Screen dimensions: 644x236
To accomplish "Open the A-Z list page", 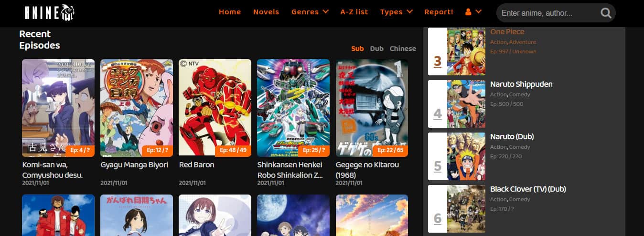I will tap(354, 12).
